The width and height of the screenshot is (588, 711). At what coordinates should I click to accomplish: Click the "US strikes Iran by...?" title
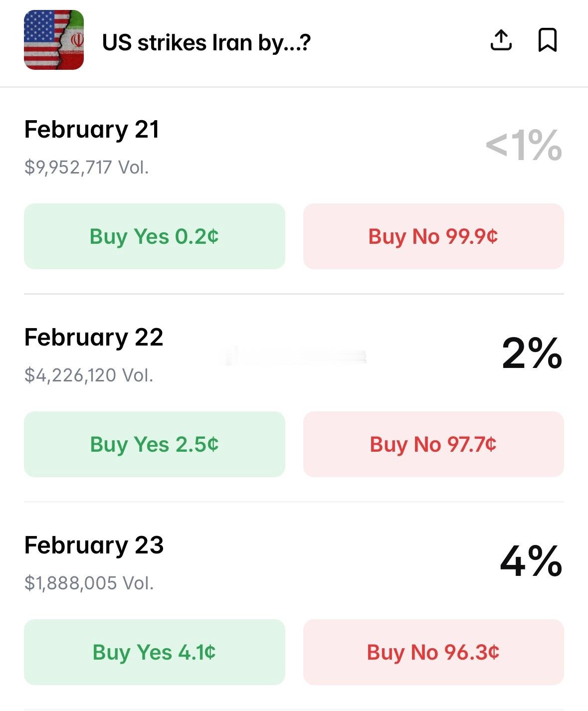pos(206,43)
